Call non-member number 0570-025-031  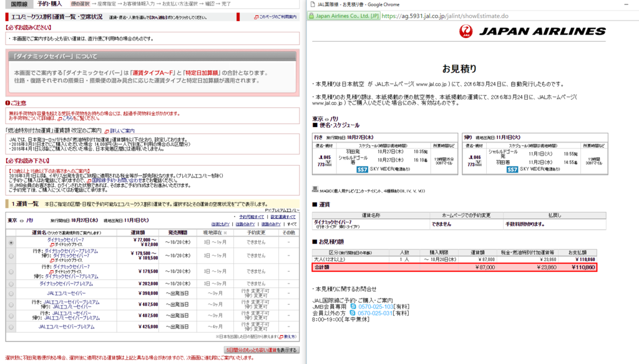click(375, 313)
